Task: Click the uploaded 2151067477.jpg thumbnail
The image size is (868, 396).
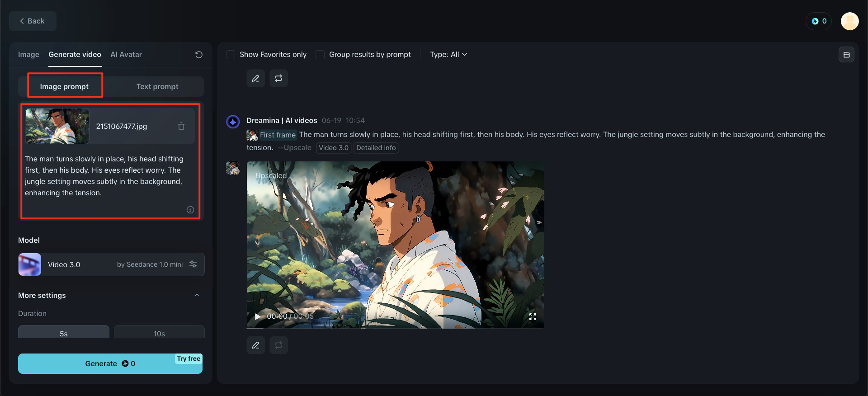Action: pos(57,126)
